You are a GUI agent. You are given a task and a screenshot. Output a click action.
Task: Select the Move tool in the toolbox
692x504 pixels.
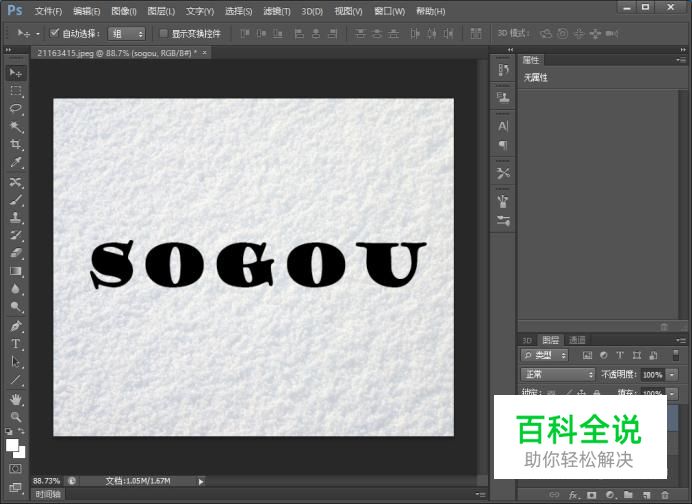(16, 73)
